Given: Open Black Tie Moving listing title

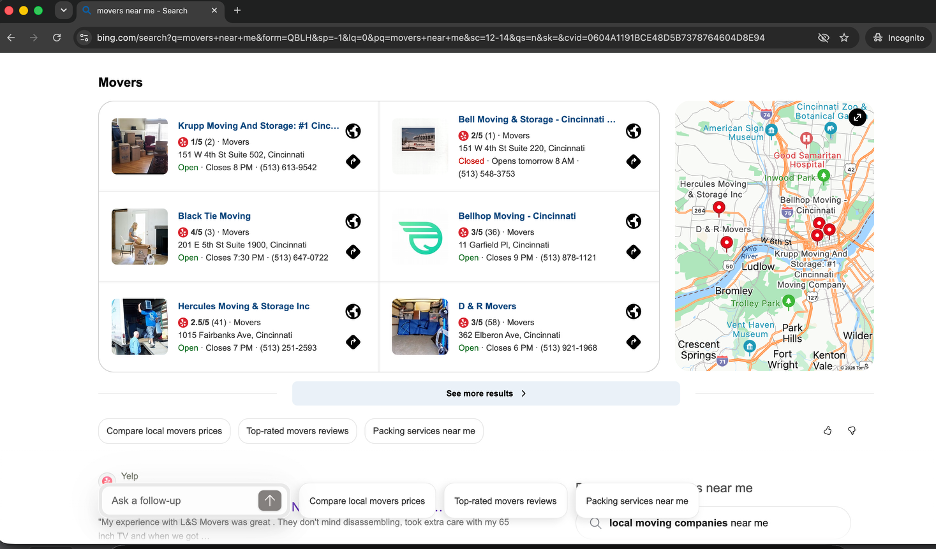Looking at the screenshot, I should pos(214,216).
